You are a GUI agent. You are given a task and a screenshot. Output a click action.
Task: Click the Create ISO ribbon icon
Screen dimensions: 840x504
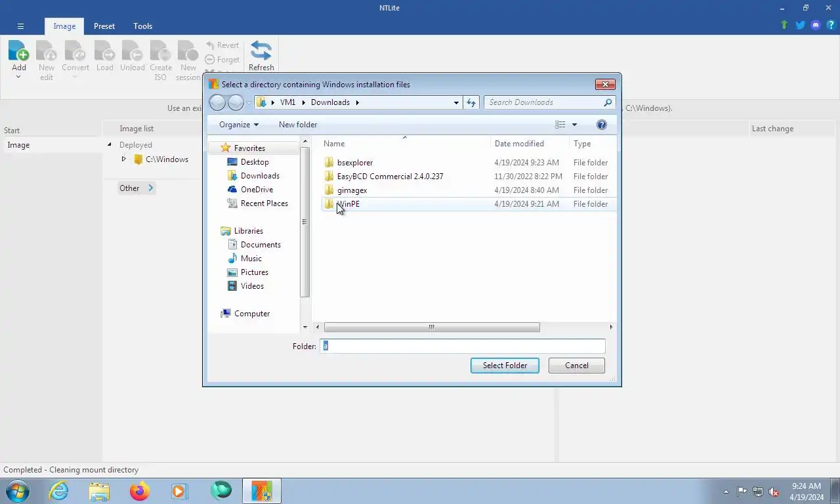click(x=161, y=51)
